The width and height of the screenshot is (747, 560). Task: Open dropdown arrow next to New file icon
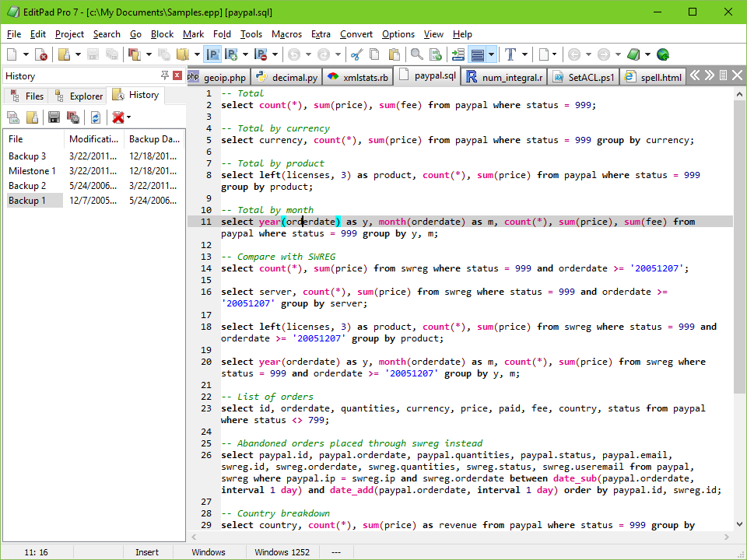pyautogui.click(x=26, y=54)
